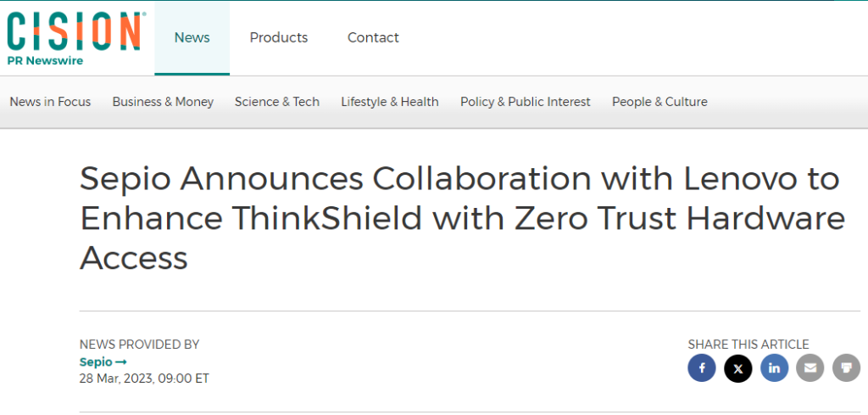Open the Products menu item
This screenshot has width=868, height=415.
[278, 37]
